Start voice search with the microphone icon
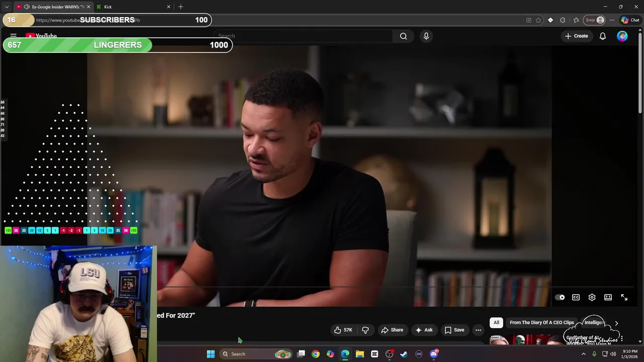The height and width of the screenshot is (362, 644). click(x=426, y=36)
